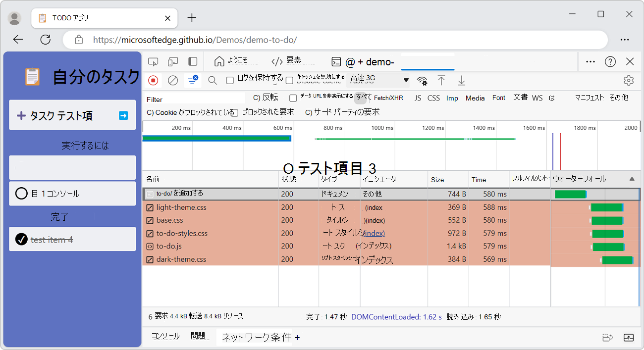
Task: Filter by Fetch/XHR requests
Action: coord(388,98)
